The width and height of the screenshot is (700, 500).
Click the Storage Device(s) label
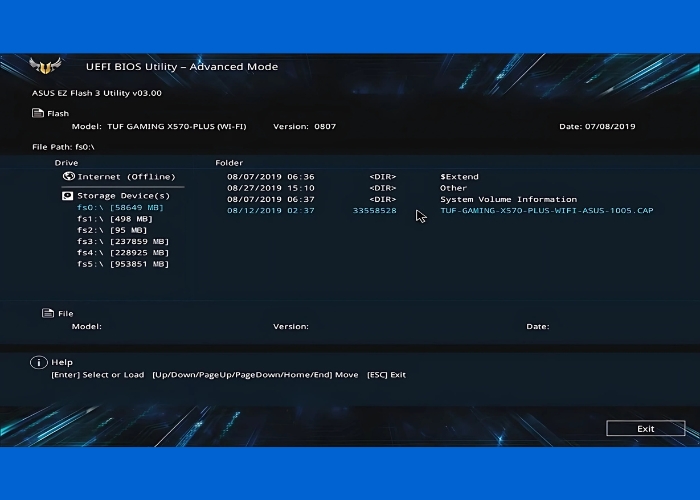[123, 196]
